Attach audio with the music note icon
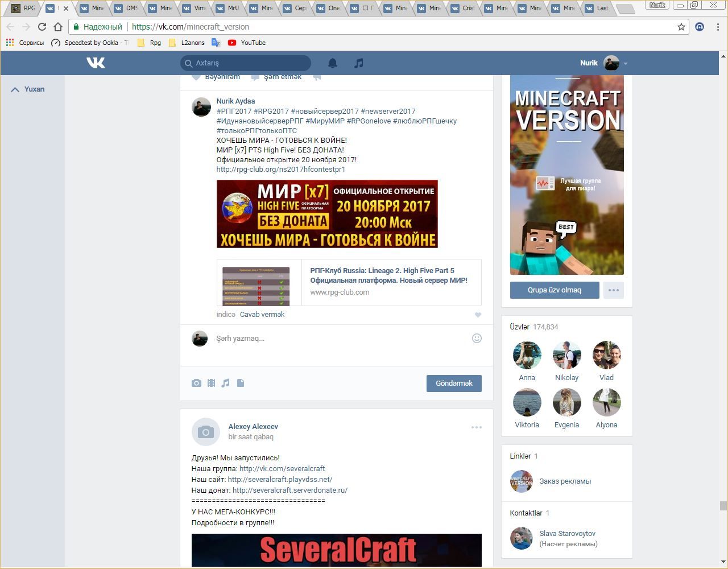 (226, 383)
